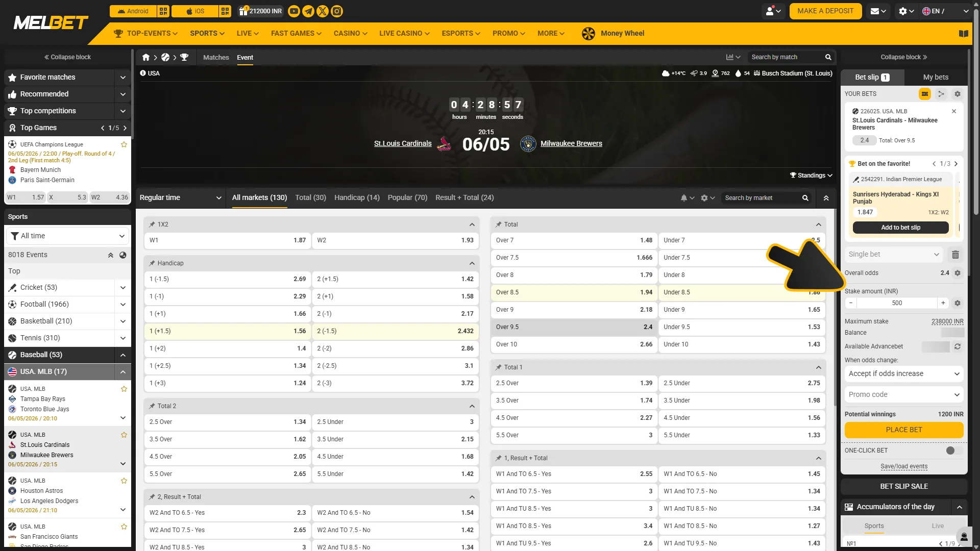Collapse the Baseball (53) section
This screenshot has height=551, width=980.
pyautogui.click(x=123, y=355)
